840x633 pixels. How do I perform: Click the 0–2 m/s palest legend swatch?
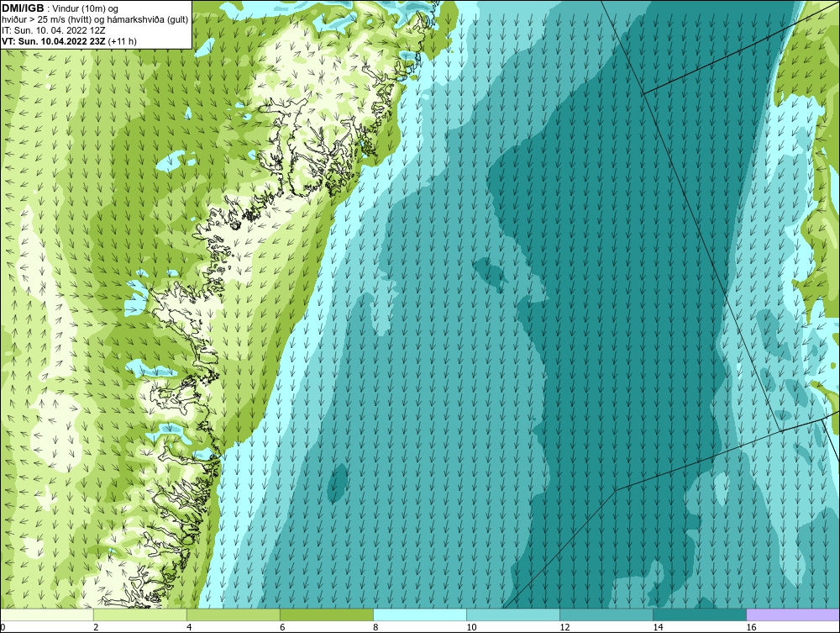(47, 615)
